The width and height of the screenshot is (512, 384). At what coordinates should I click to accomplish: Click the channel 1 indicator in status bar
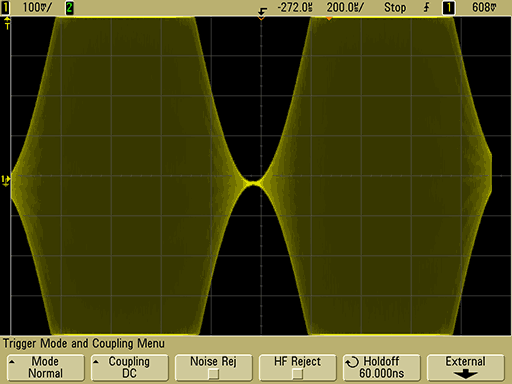[6, 7]
